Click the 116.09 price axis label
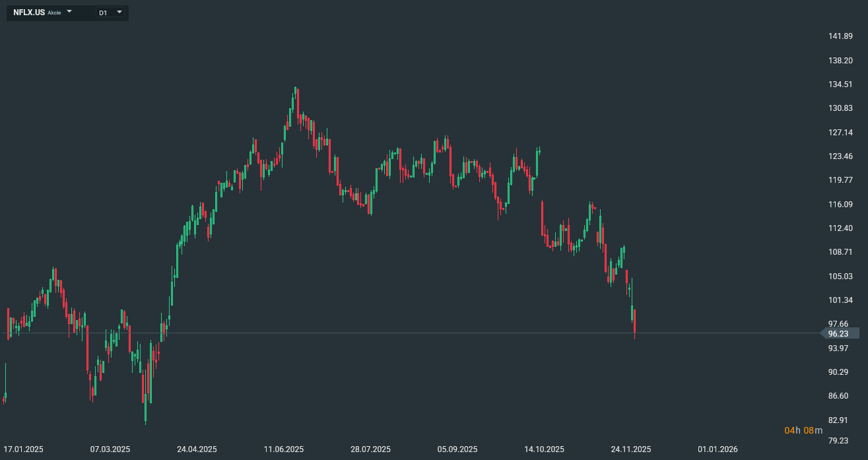This screenshot has height=460, width=868. pyautogui.click(x=840, y=205)
